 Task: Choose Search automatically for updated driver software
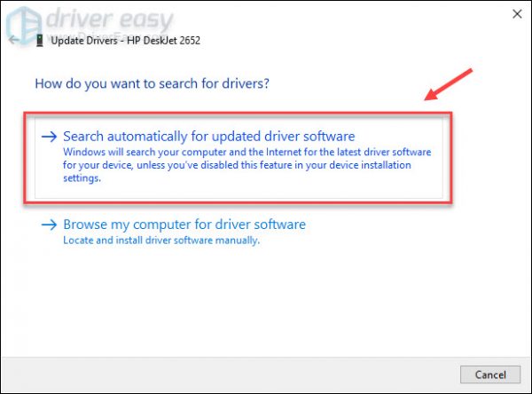pos(208,136)
